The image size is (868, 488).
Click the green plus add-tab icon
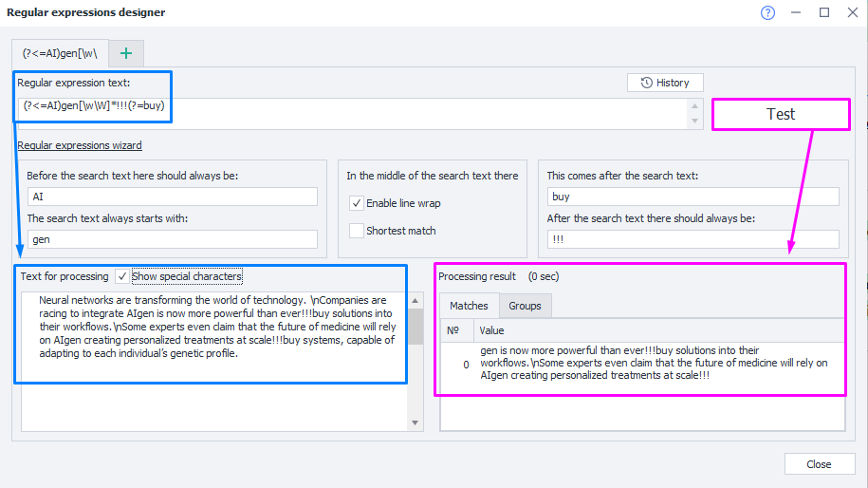(126, 53)
